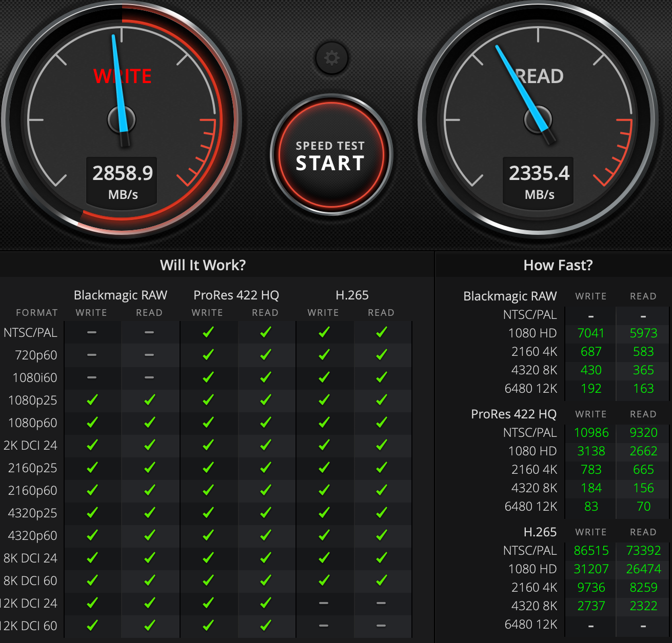Click H.265 NTSC/PAL write value 86515
672x643 pixels.
coord(591,551)
